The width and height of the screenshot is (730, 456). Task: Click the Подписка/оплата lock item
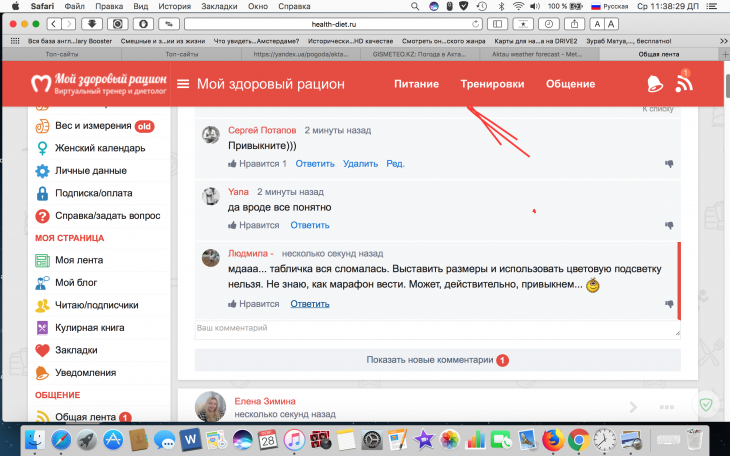tap(95, 193)
